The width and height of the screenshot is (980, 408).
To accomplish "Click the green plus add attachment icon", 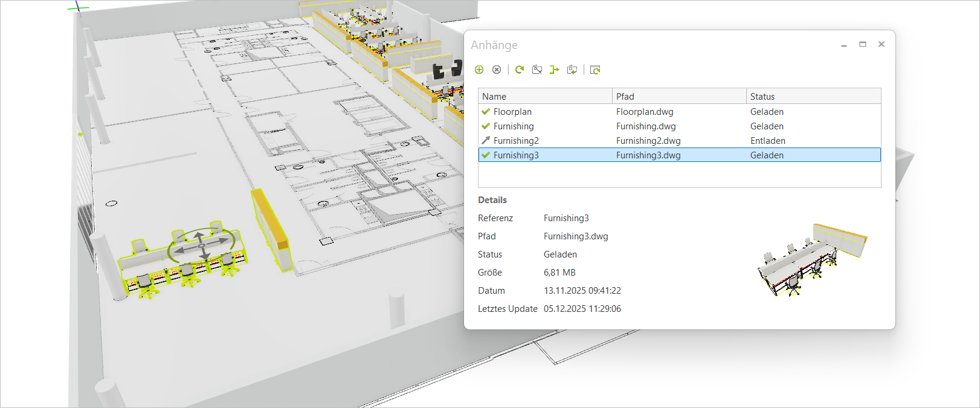I will (479, 70).
